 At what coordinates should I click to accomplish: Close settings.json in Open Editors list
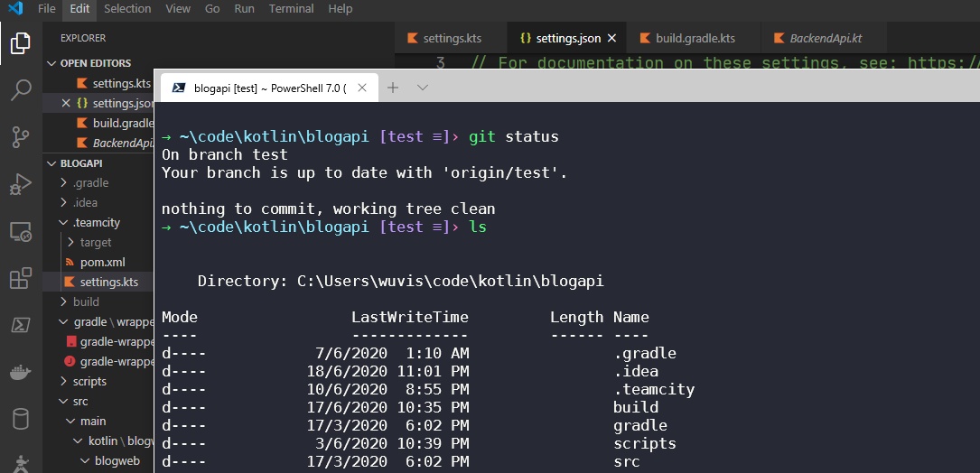click(66, 103)
